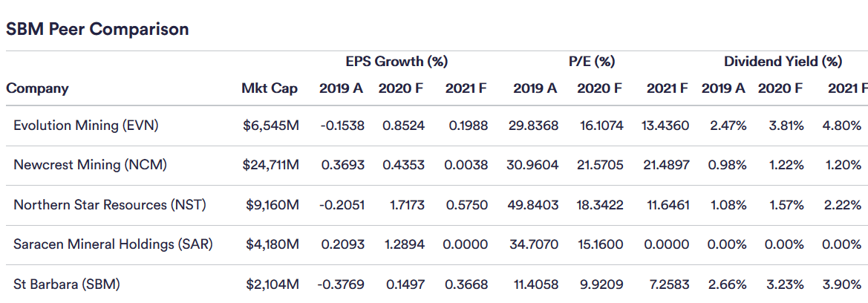This screenshot has height=303, width=868.
Task: Click Saracen 2019 A P/E value 34.7070
Action: tap(535, 244)
